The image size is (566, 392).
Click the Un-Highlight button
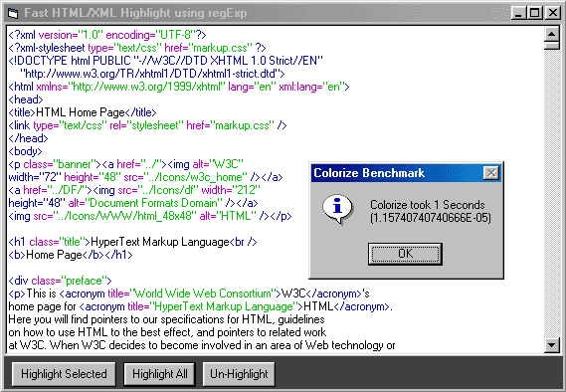pyautogui.click(x=239, y=374)
